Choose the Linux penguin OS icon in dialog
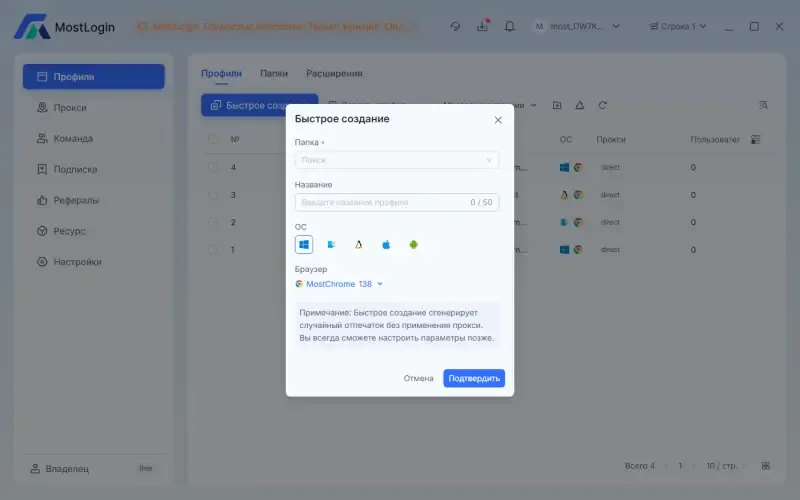Screen dimensions: 800x500 click(359, 245)
